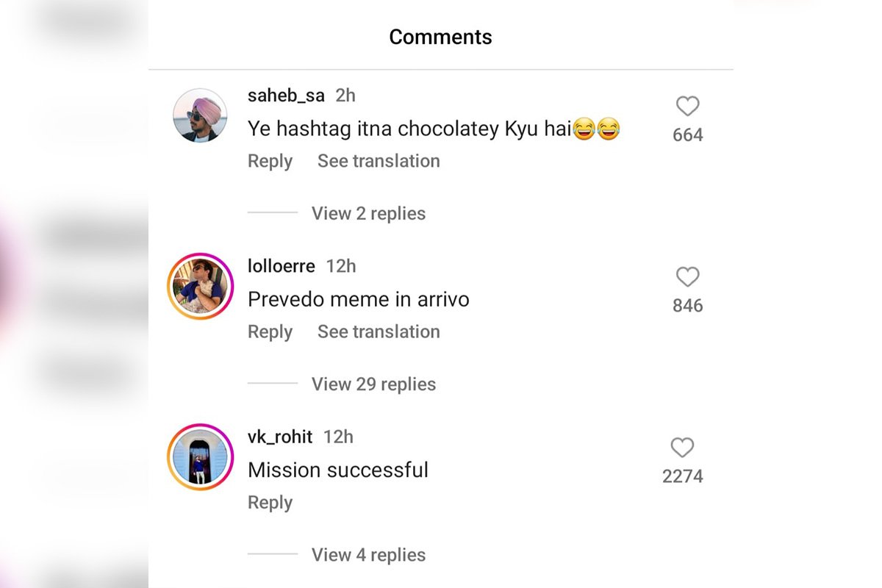
Task: Like vk_rohit's comment with the heart
Action: 682,448
